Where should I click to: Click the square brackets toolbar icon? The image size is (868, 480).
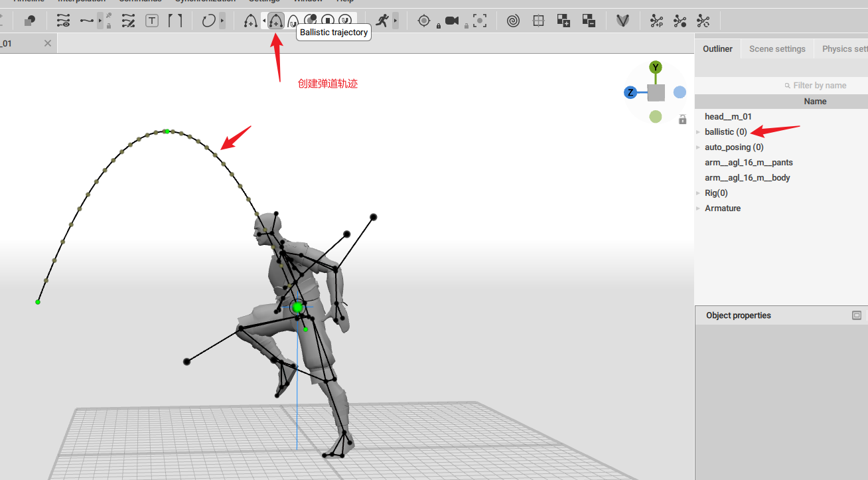coord(175,21)
